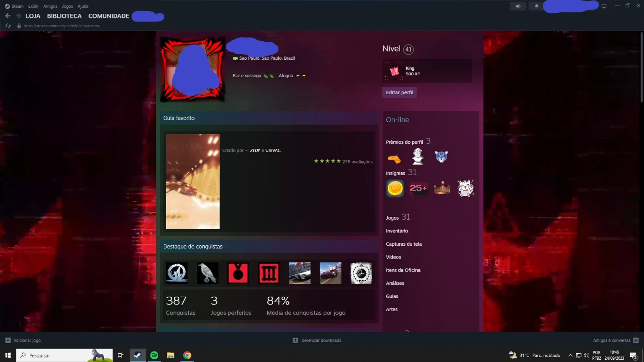Open the taskbar volume control
Image resolution: width=644 pixels, height=362 pixels.
click(x=586, y=355)
